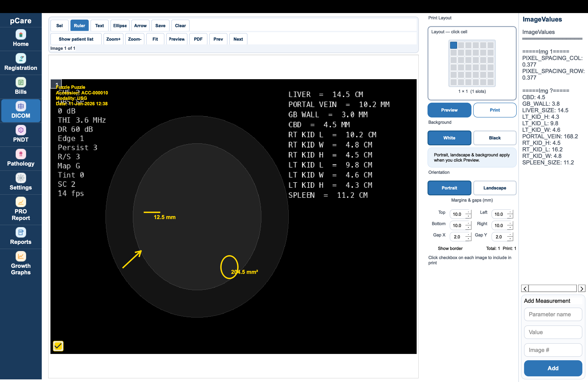Set orientation to Portrait
Image resolution: width=588 pixels, height=382 pixels.
[449, 188]
